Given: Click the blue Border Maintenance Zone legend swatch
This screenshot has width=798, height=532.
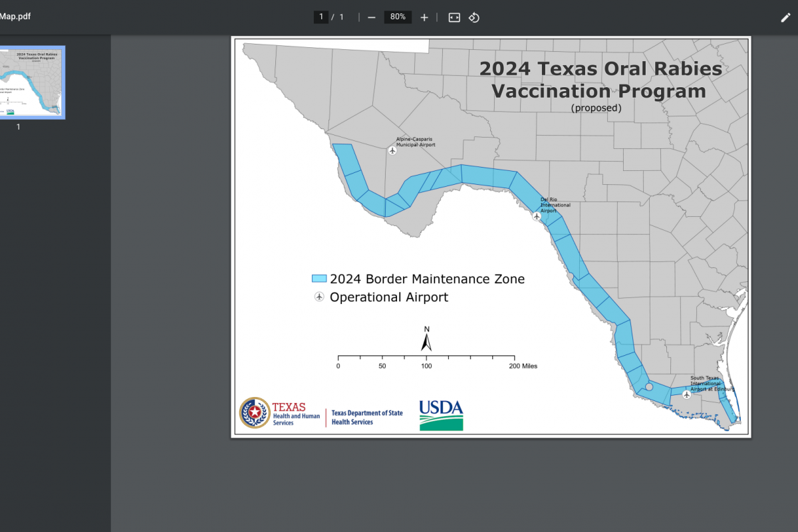Looking at the screenshot, I should [319, 279].
